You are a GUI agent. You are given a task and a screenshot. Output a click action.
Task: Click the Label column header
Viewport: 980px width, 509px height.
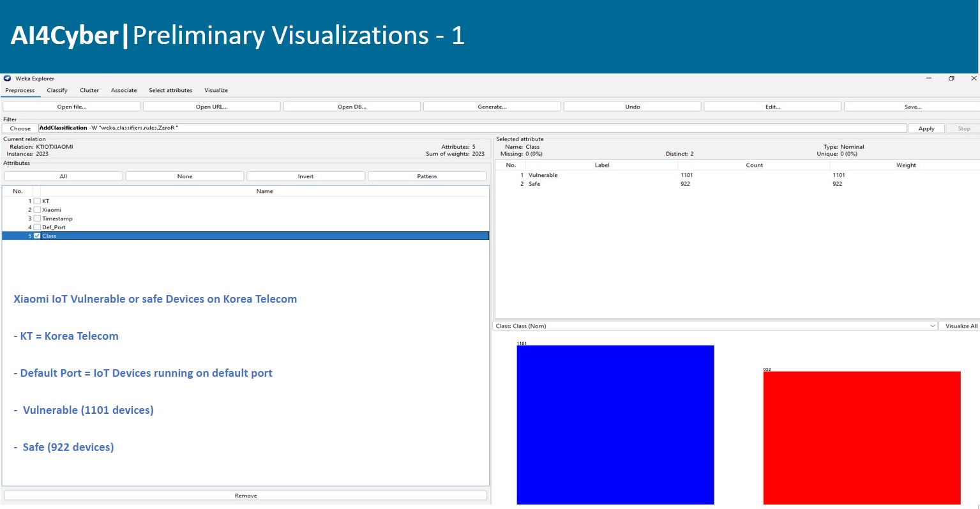602,165
